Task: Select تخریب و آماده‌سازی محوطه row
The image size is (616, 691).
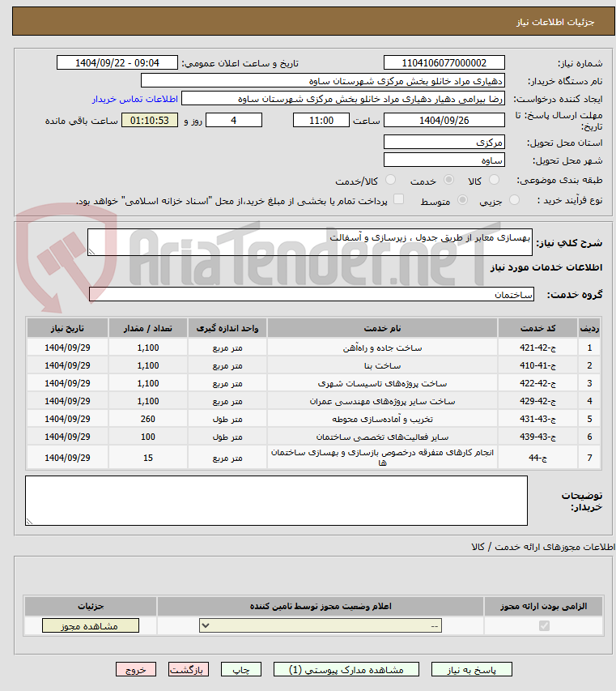Action: click(x=382, y=419)
